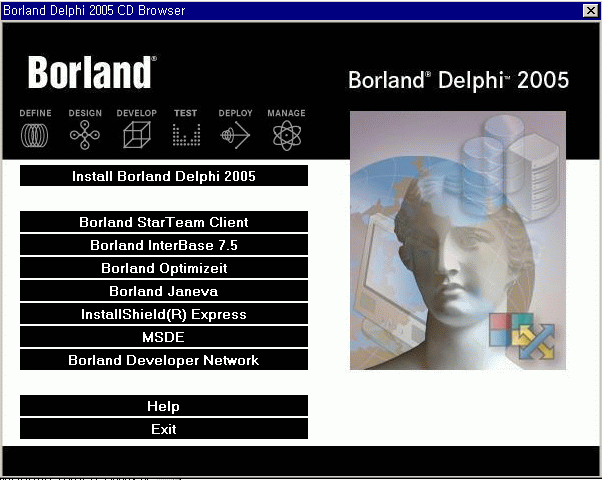Click the Test lifecycle icon

pyautogui.click(x=186, y=135)
